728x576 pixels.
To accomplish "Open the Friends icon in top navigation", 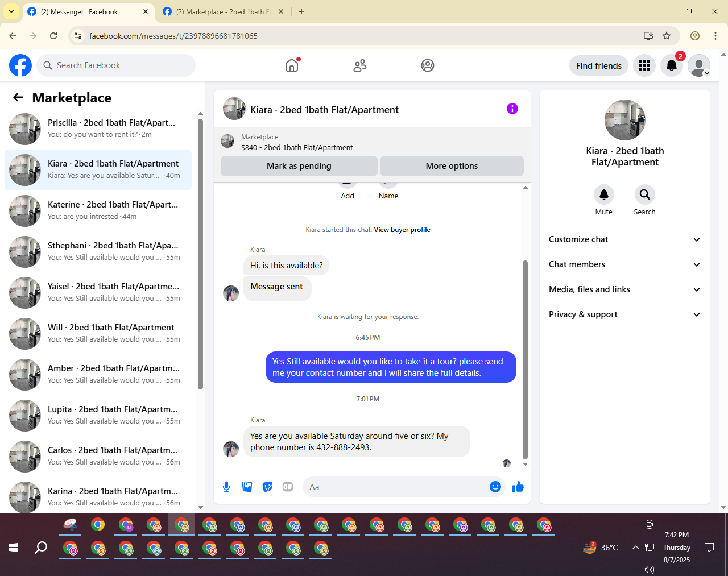I will [360, 65].
